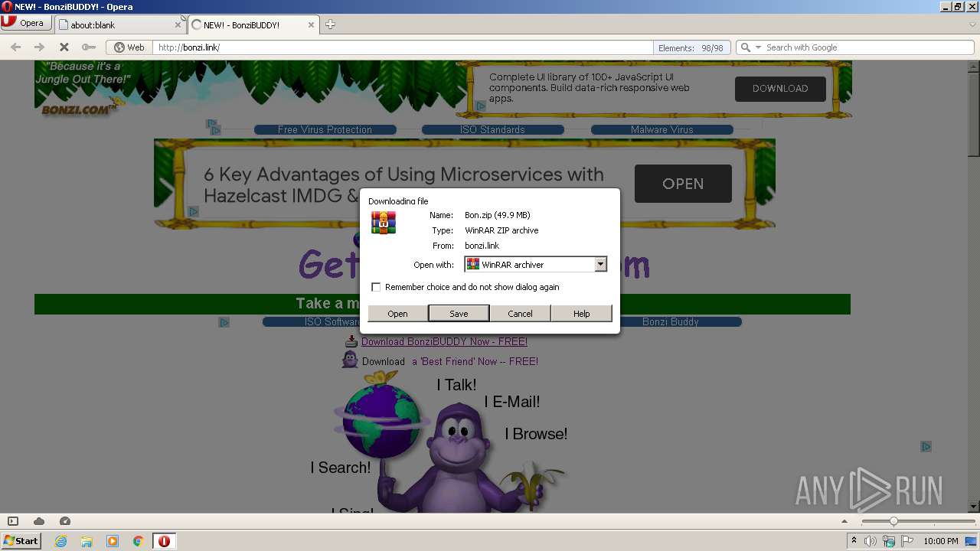
Task: Open the Windows Start menu
Action: [21, 540]
